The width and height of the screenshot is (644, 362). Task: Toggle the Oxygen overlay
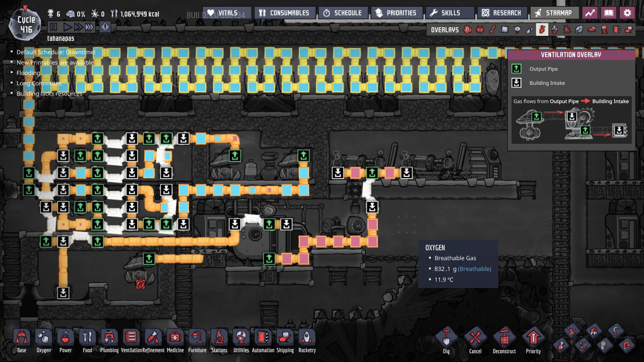coord(467,30)
